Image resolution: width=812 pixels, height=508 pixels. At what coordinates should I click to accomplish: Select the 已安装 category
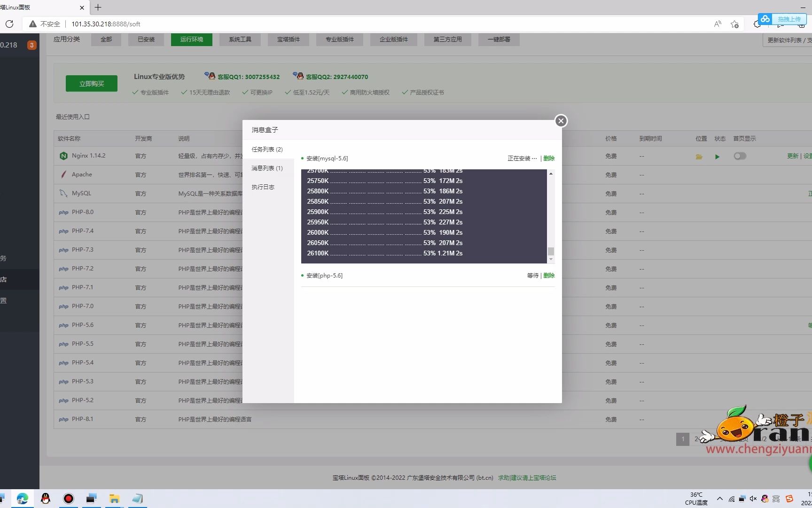[146, 40]
